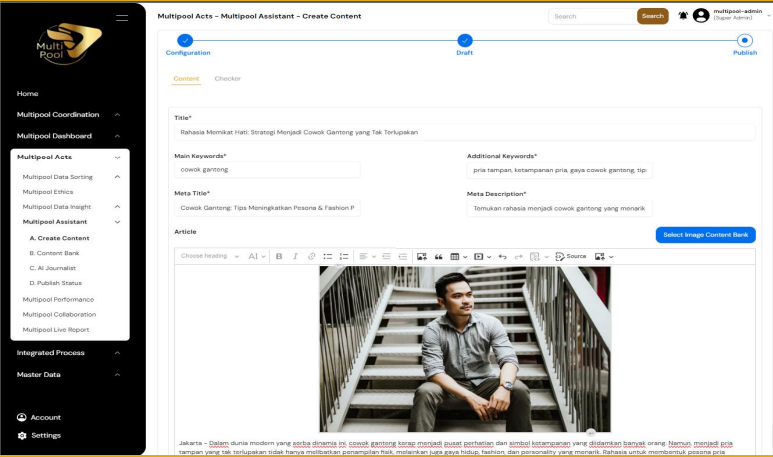This screenshot has height=457, width=773.
Task: Open the text alignment options
Action: click(367, 256)
